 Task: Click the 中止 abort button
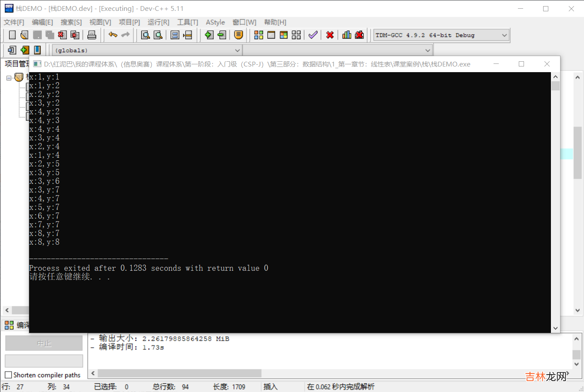coord(44,343)
